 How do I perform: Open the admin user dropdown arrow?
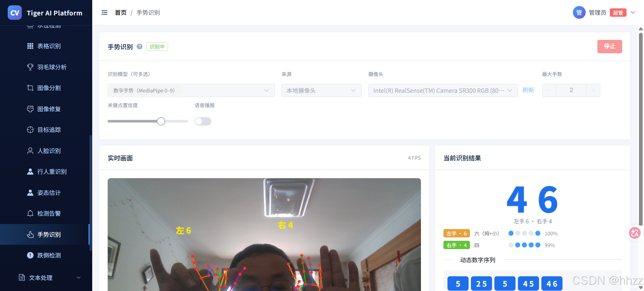(x=633, y=13)
